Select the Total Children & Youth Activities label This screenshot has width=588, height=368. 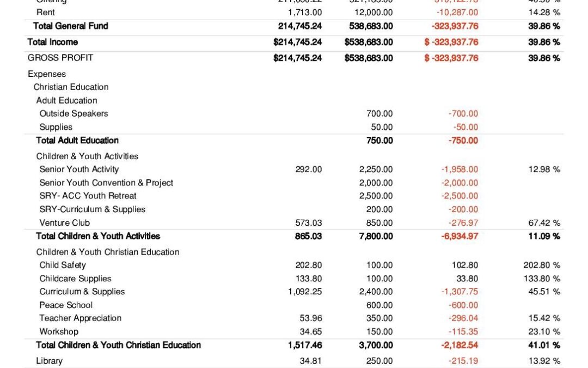pyautogui.click(x=98, y=236)
